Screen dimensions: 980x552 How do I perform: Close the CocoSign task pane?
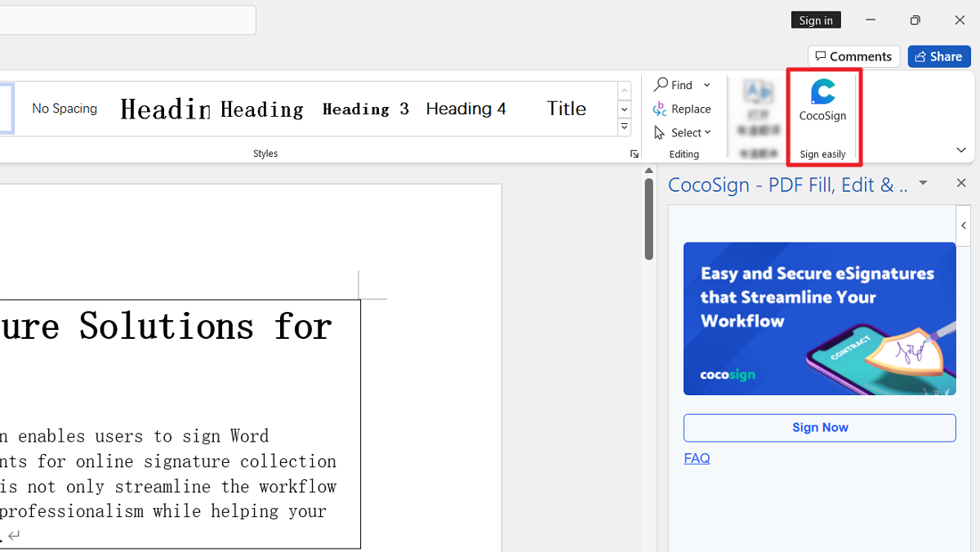pos(960,183)
